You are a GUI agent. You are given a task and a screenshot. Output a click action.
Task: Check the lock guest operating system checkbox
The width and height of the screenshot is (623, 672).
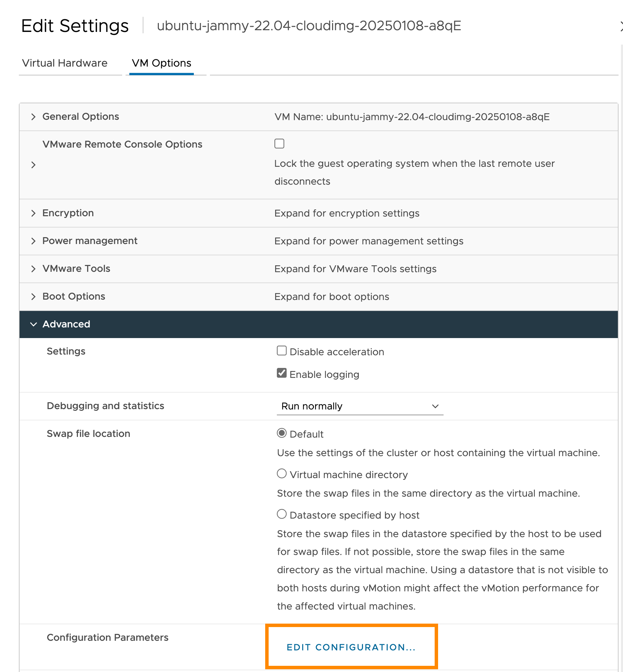pos(279,144)
